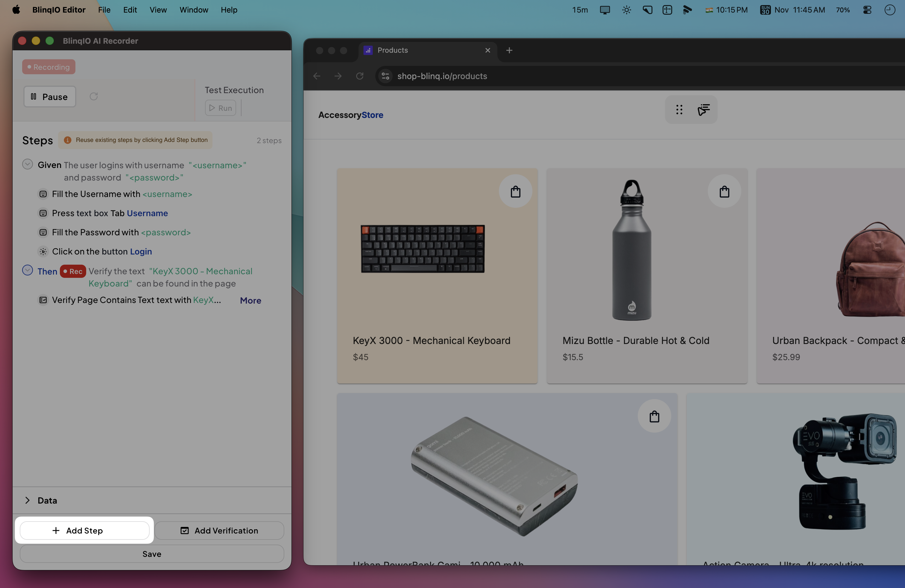Click the Recording status badge

(49, 67)
